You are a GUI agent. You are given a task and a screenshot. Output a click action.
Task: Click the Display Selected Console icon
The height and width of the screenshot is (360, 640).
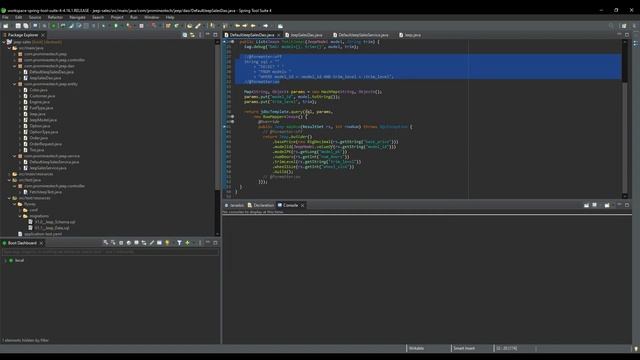(595, 205)
